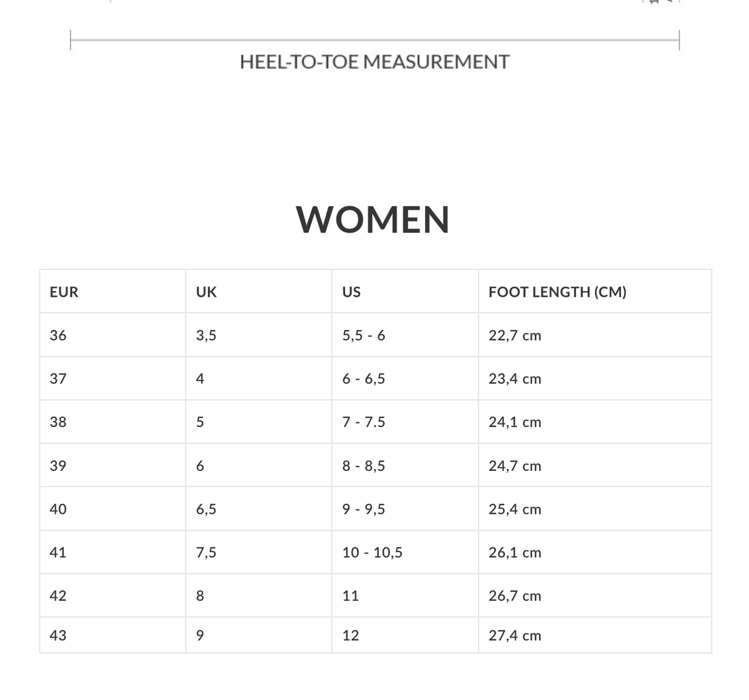Click the US size 12 cell
The width and height of the screenshot is (749, 700).
pos(405,635)
